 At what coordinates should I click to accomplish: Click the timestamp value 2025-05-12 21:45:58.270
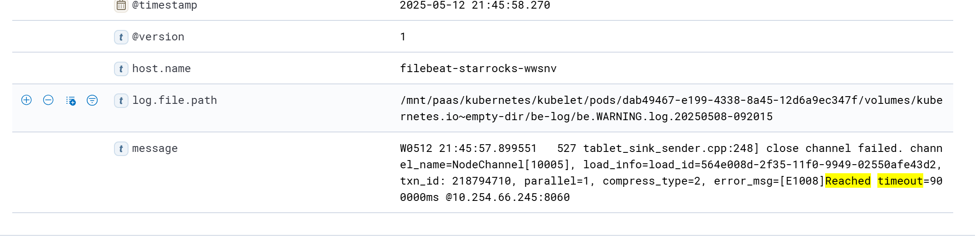475,5
